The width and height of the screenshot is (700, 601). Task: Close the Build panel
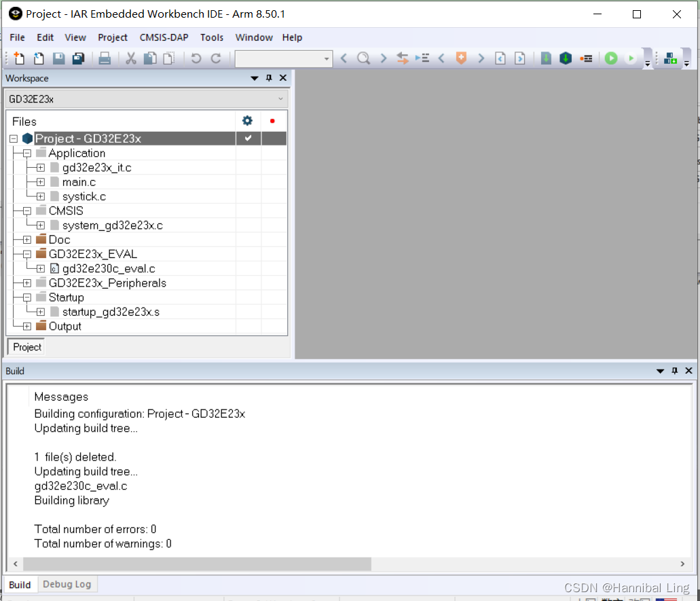pos(689,371)
